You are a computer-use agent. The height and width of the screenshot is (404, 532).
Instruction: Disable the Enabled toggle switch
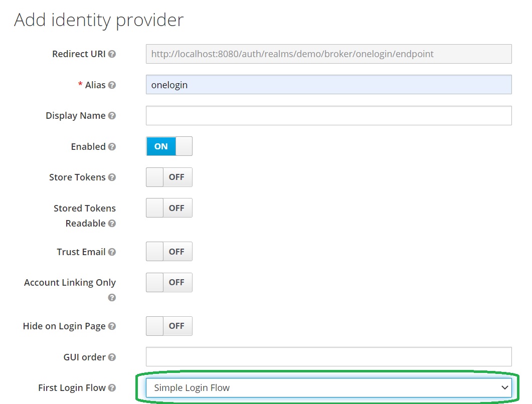[169, 146]
